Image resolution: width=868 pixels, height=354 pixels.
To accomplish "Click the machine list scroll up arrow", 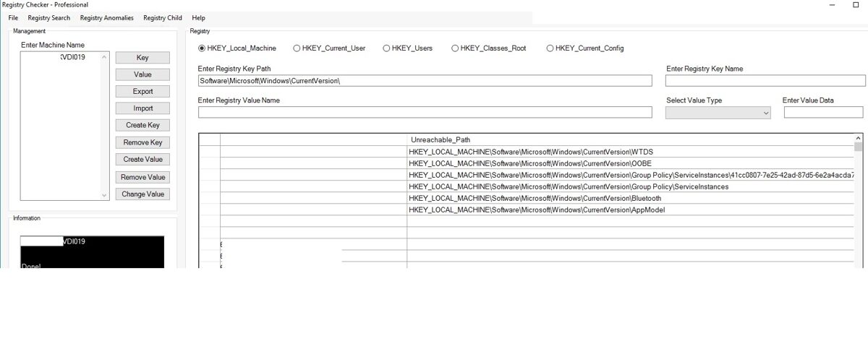I will click(x=104, y=57).
